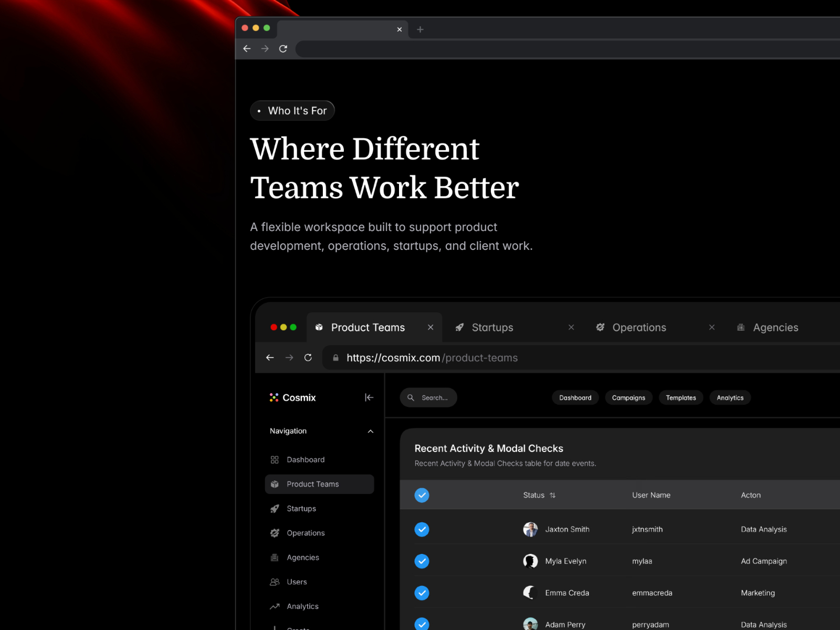This screenshot has height=630, width=840.
Task: Click Data Analysis in Jaxton Smith row
Action: (764, 529)
